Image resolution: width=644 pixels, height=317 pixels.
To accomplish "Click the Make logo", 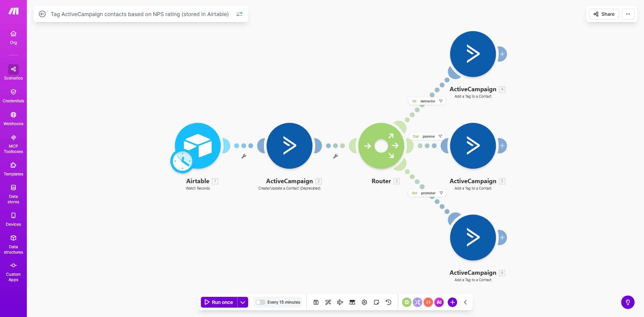I will (13, 11).
